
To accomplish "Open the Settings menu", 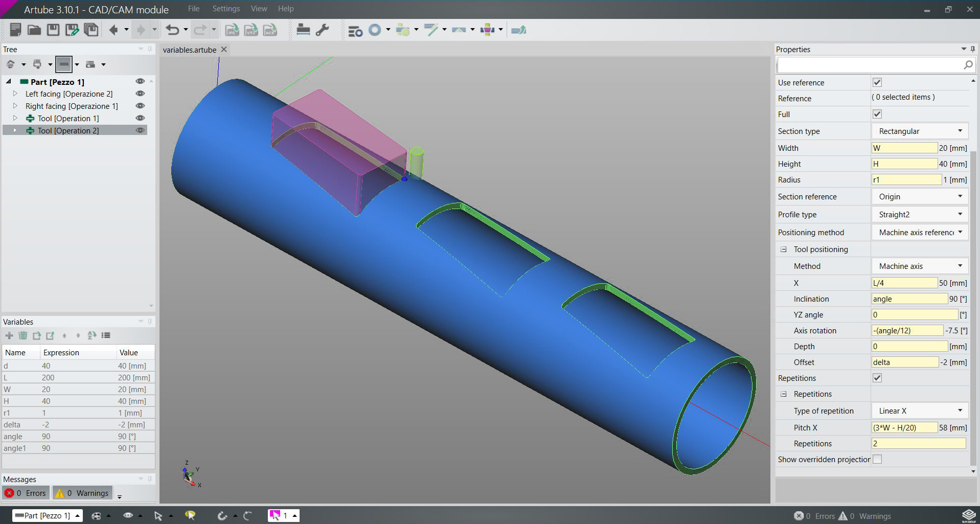I will tap(226, 9).
